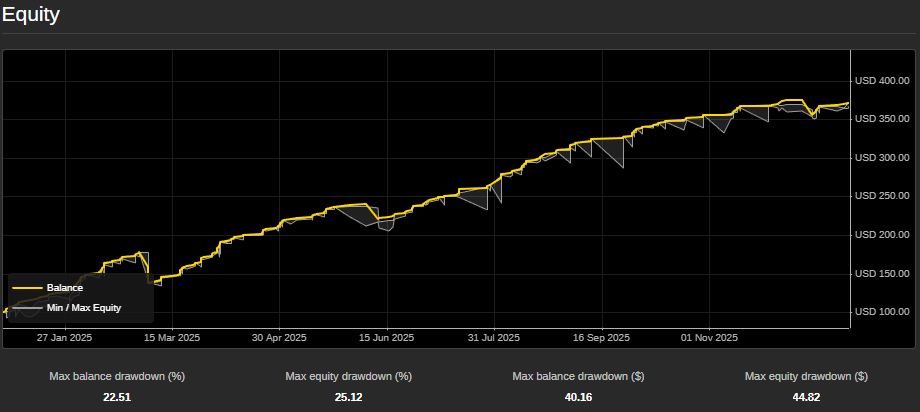
Task: Select the 30 Apr 2025 date label
Action: 280,338
